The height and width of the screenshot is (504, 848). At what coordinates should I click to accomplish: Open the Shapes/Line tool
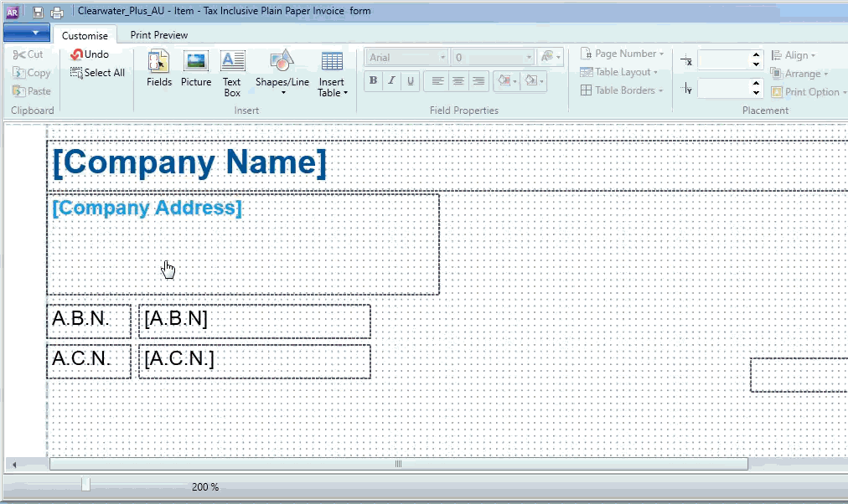tap(282, 72)
